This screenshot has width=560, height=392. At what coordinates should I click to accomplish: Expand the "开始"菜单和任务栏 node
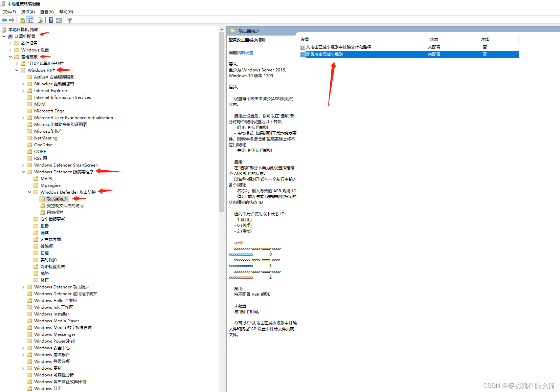pos(17,64)
